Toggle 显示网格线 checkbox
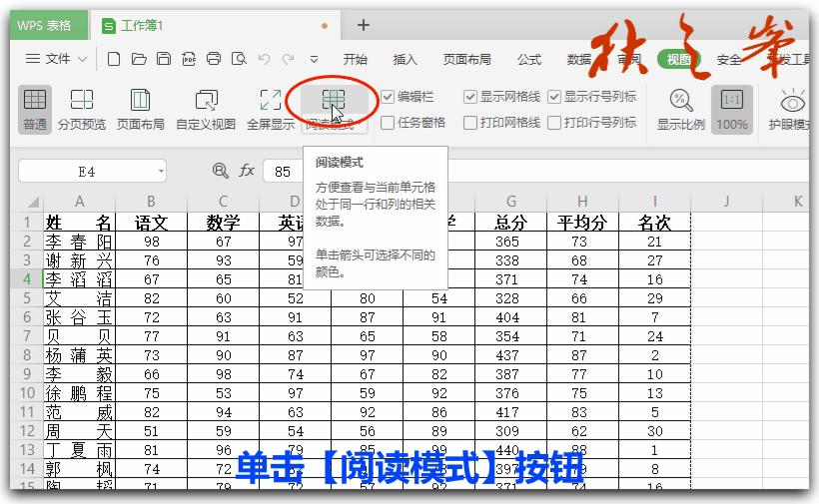Screen dimensions: 819x504 [x=470, y=97]
